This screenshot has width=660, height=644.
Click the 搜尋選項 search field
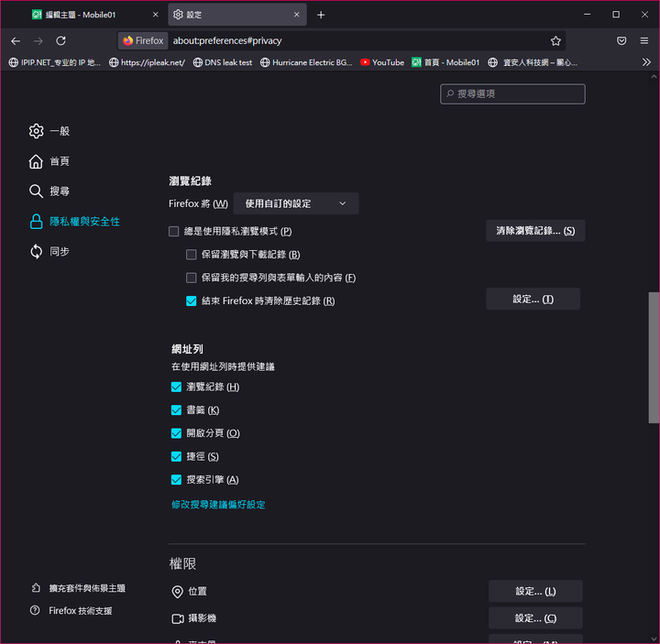[x=512, y=93]
